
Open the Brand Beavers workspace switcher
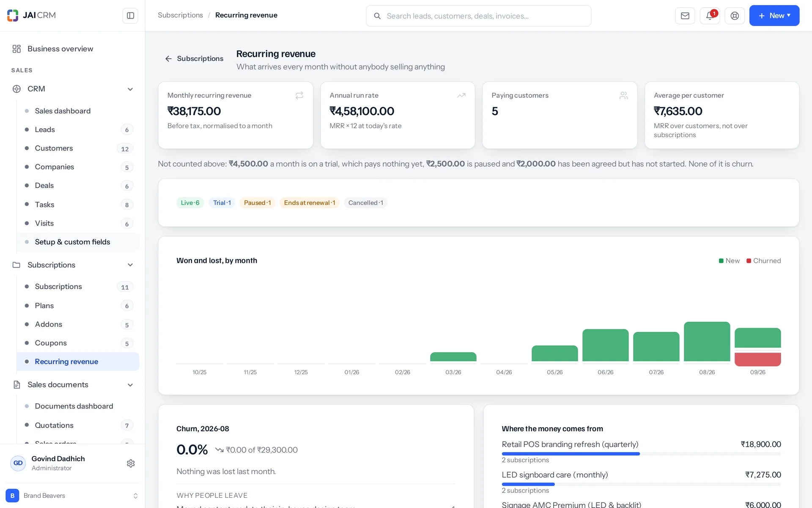coord(72,496)
